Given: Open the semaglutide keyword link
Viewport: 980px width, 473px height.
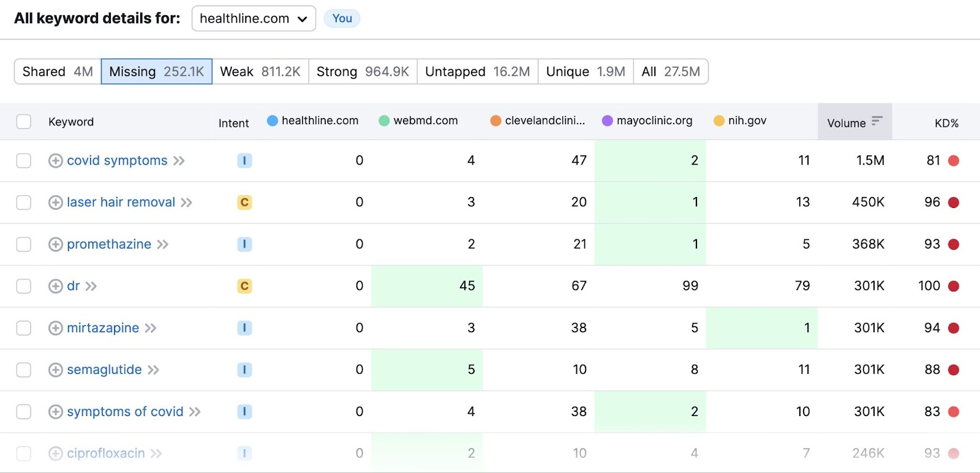Looking at the screenshot, I should 104,370.
